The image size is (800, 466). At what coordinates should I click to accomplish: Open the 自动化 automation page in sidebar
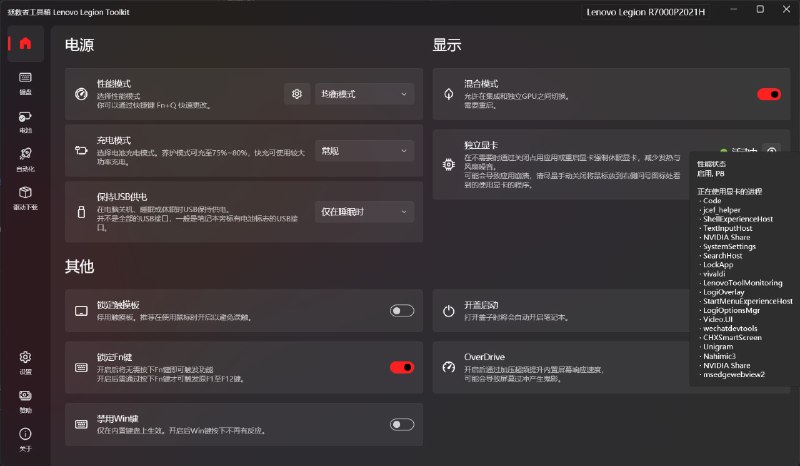[x=25, y=158]
